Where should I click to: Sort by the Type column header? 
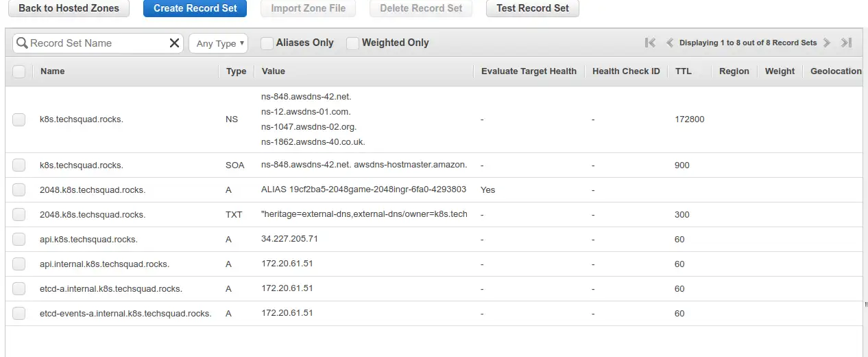[x=236, y=71]
